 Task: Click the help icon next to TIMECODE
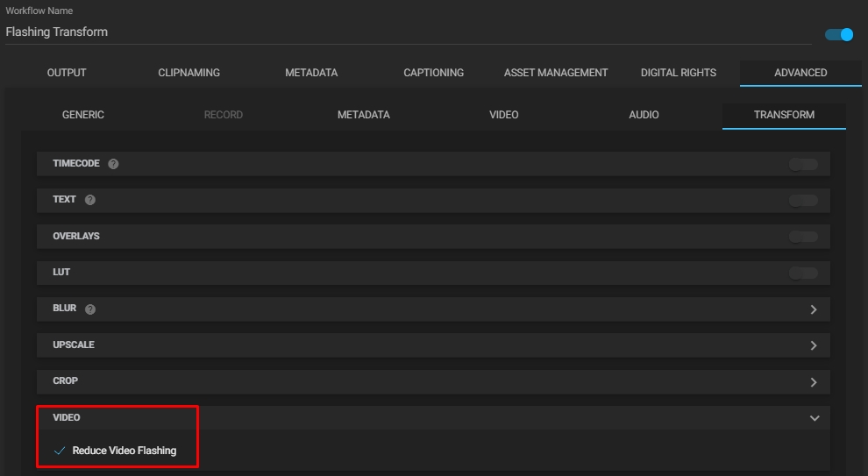(113, 164)
